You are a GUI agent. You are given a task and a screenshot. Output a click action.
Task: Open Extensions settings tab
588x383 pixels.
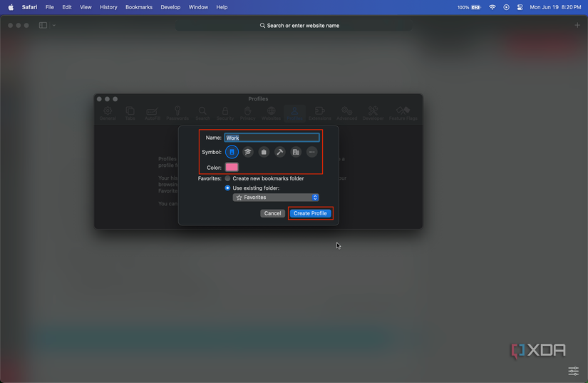320,113
